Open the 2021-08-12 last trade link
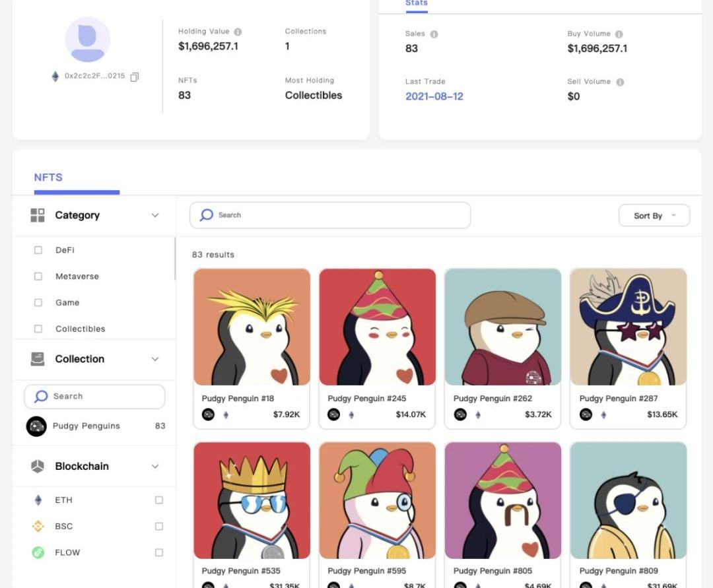 [x=434, y=96]
